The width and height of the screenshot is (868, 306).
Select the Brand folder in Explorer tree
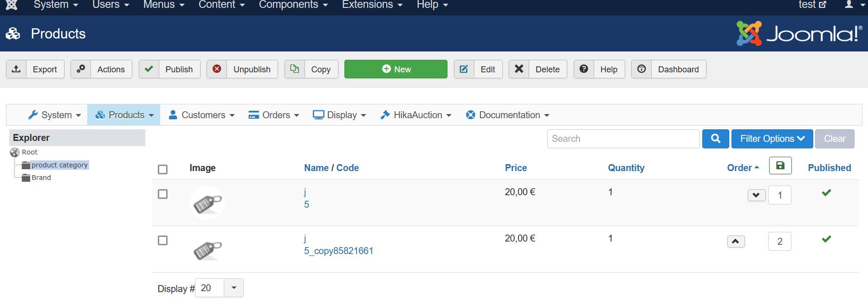41,178
